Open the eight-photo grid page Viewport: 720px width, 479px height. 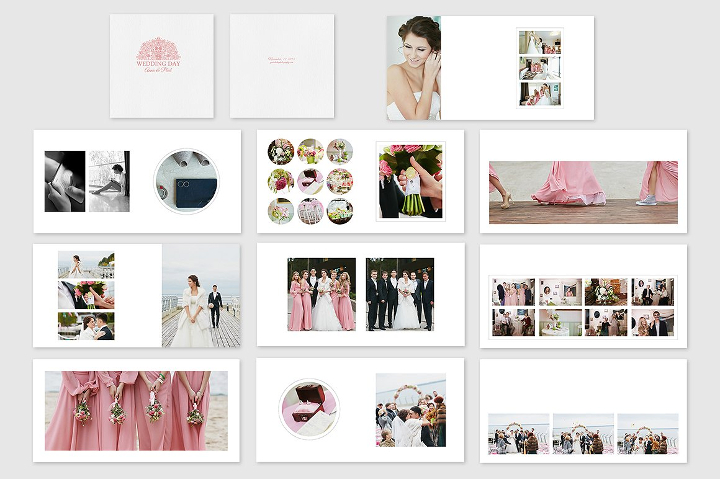[x=583, y=306]
